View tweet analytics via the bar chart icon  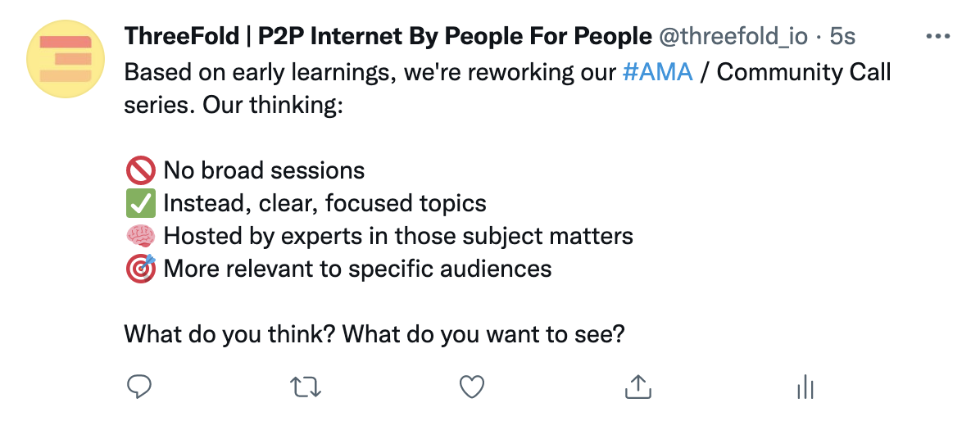point(805,387)
